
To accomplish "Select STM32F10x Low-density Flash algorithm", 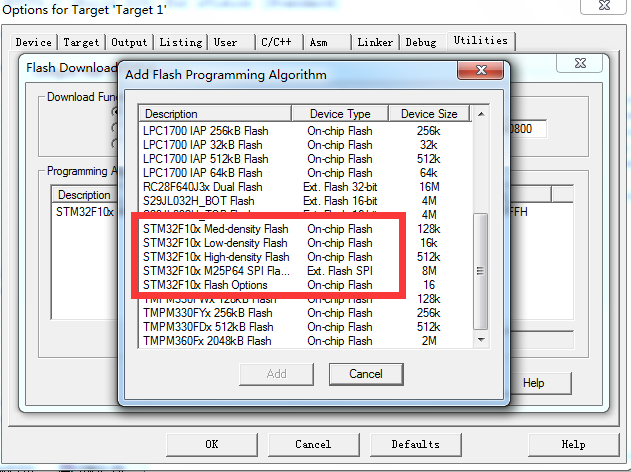I will coord(305,243).
